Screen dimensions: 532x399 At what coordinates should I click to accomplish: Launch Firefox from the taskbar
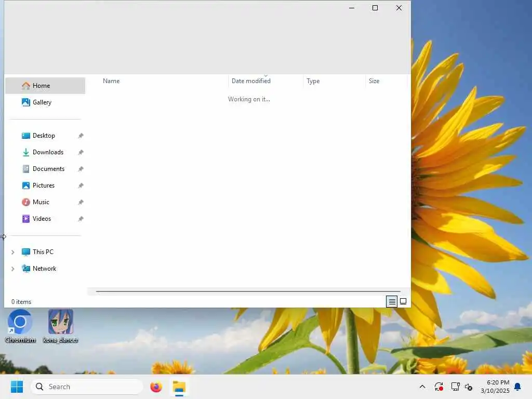(x=156, y=387)
